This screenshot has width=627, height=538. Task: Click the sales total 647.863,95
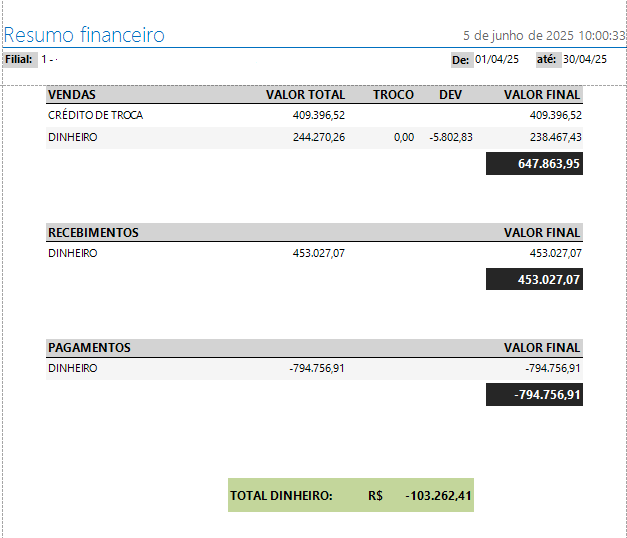[534, 164]
